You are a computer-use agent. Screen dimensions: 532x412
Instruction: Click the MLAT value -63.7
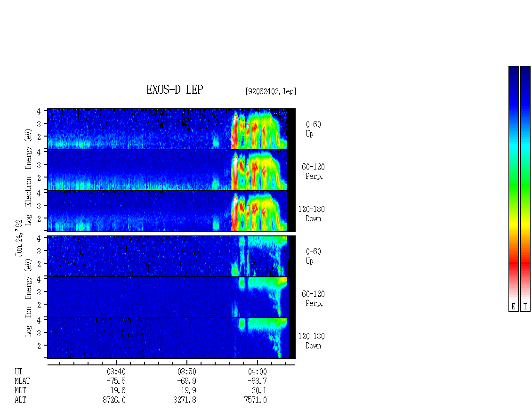(x=257, y=381)
